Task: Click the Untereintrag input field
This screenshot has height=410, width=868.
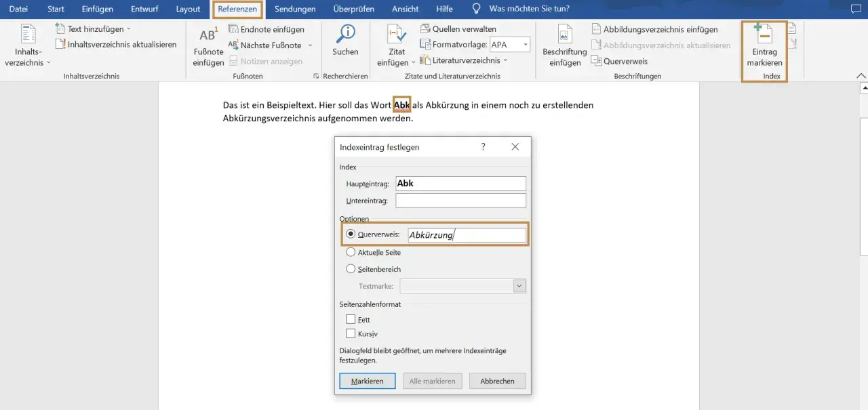Action: coord(461,201)
